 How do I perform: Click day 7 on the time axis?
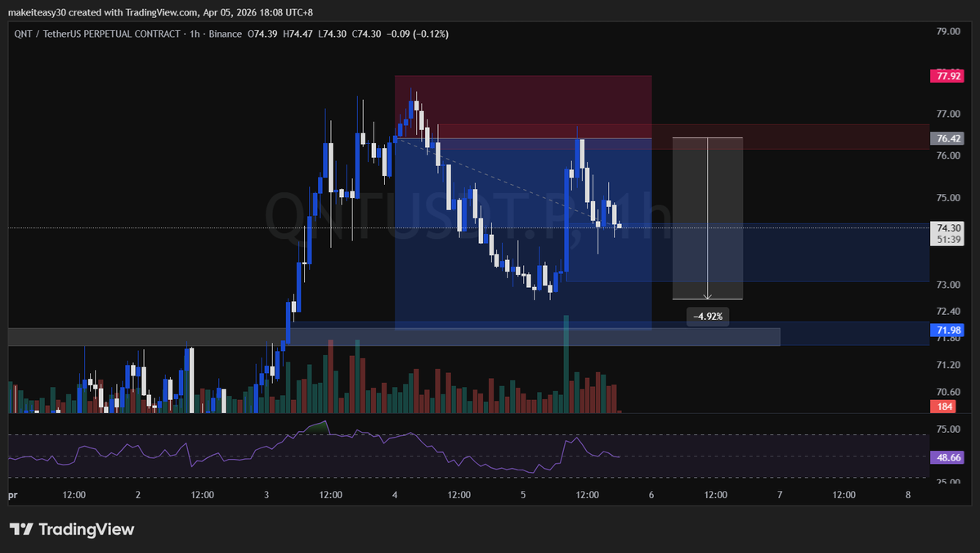(x=780, y=495)
